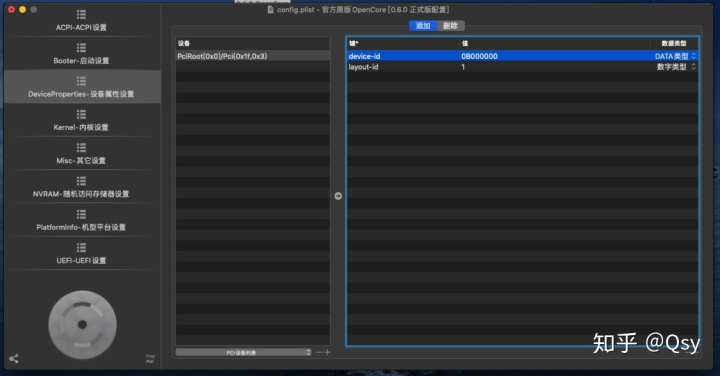Open the PCI device list dropdown
The image size is (720, 376).
(244, 352)
